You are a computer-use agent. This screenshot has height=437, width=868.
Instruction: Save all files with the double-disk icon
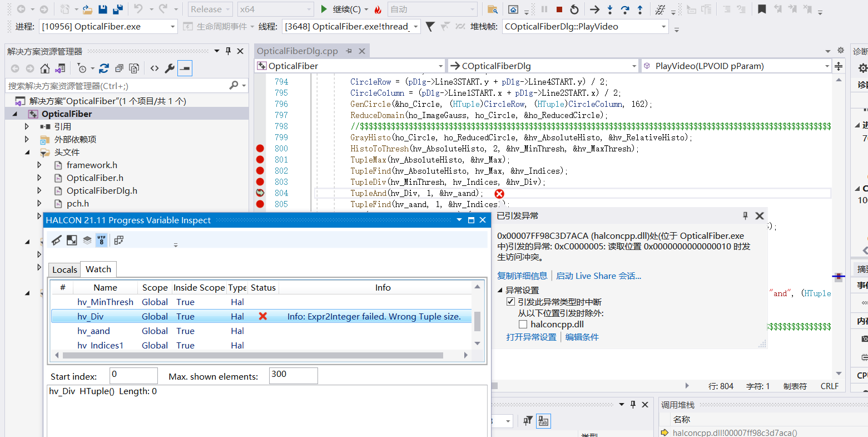(118, 9)
